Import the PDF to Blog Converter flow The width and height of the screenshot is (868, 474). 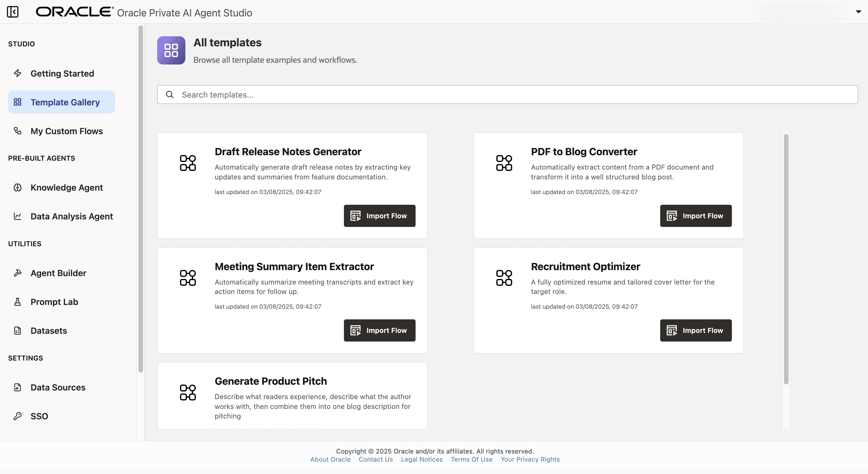point(696,216)
